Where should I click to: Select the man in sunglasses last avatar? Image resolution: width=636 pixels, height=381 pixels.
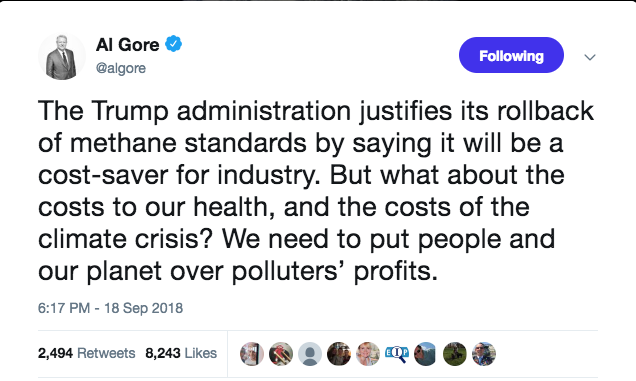484,353
